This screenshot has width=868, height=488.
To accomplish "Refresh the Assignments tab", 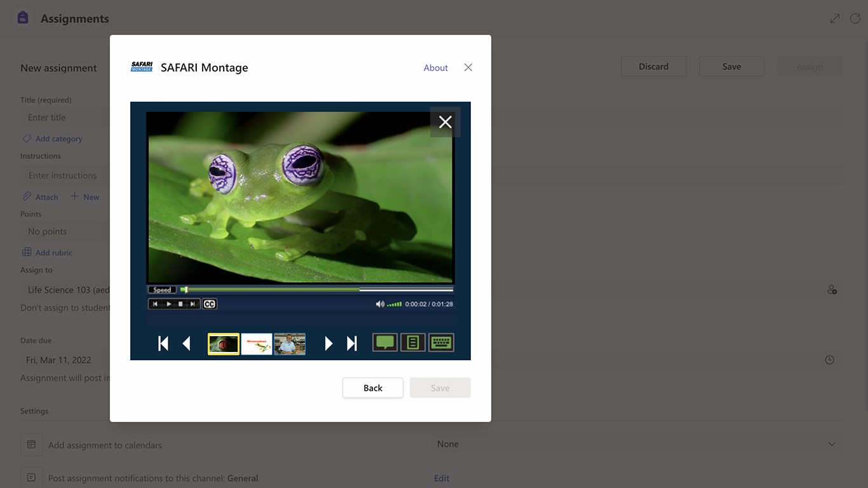I will coord(855,18).
